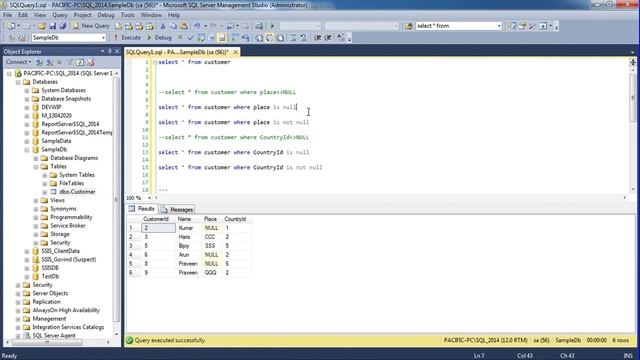The width and height of the screenshot is (640, 360).
Task: Click the Object Explorer connect server icon
Action: click(x=39, y=62)
